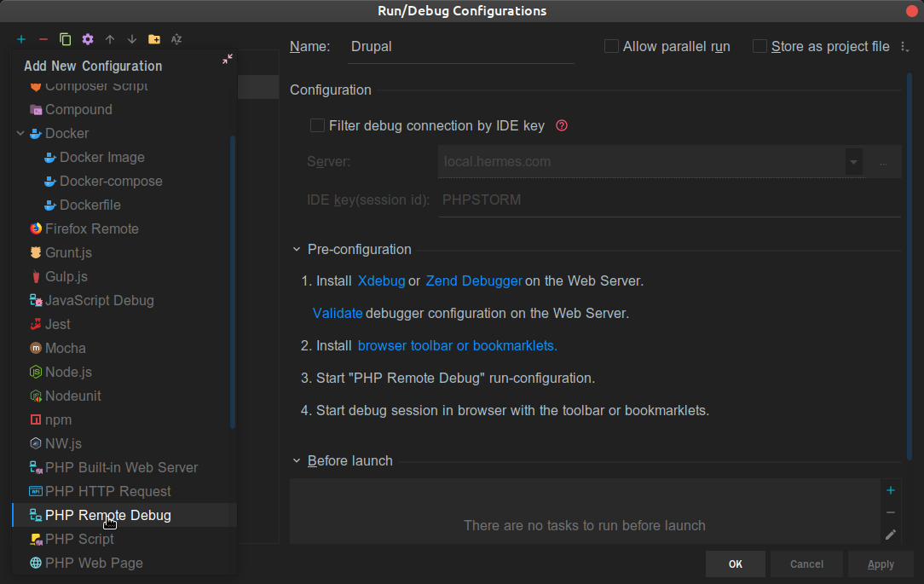Choose PHP Script configuration type
This screenshot has width=924, height=584.
pos(124,539)
